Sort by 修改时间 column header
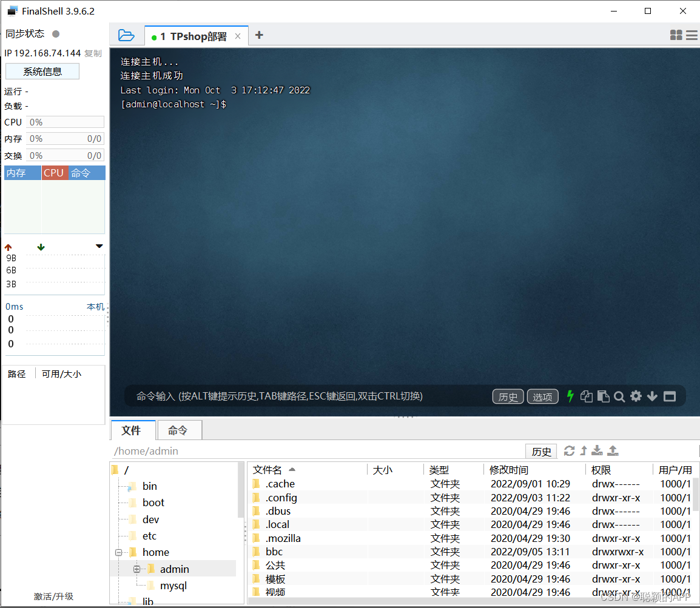 click(534, 470)
